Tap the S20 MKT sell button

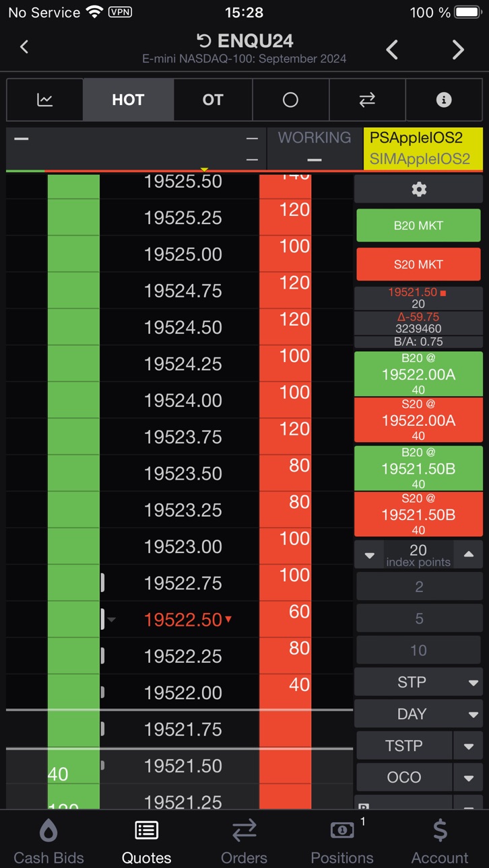tap(418, 264)
